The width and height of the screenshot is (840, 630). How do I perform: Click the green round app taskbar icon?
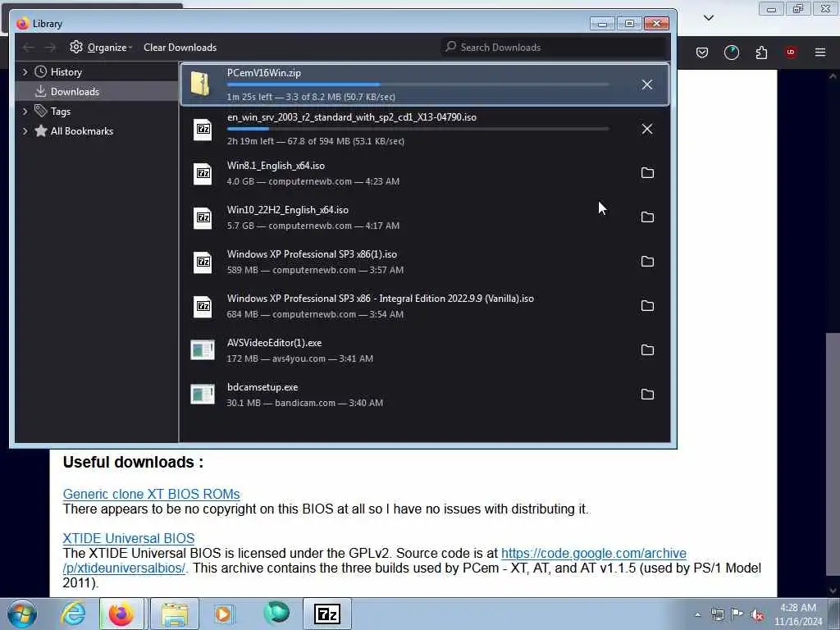point(276,613)
